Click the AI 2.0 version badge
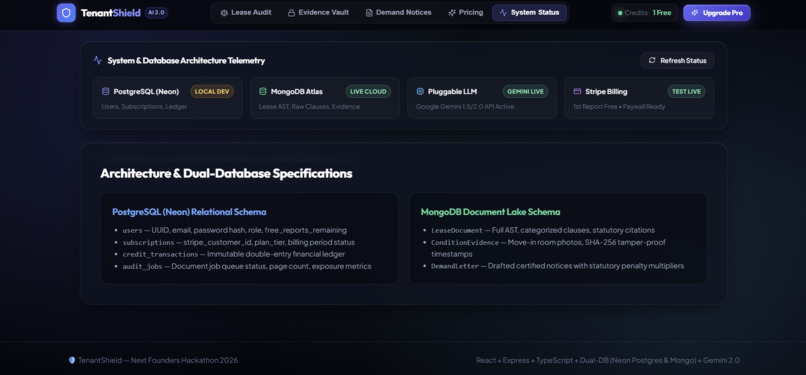806x375 pixels. [156, 13]
